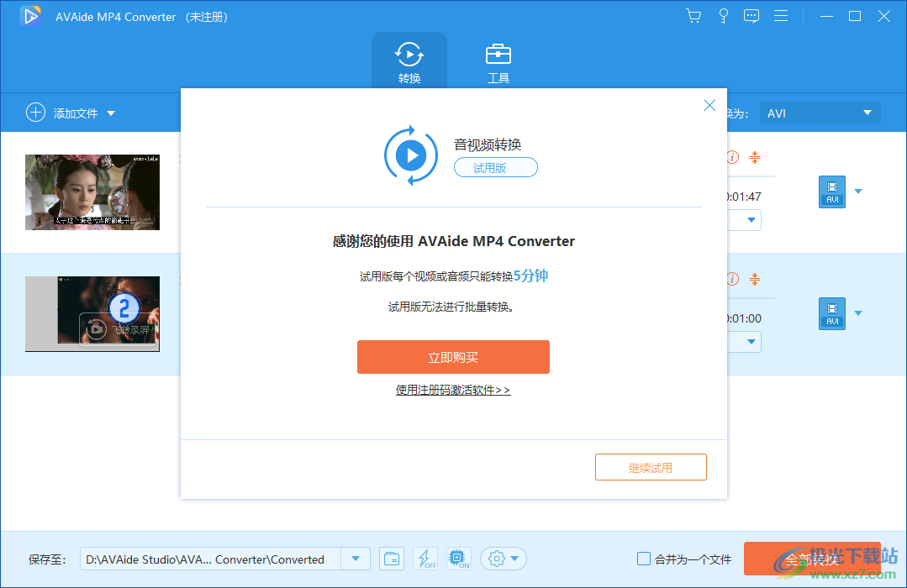Expand format arrow beside first AVI icon

[858, 192]
